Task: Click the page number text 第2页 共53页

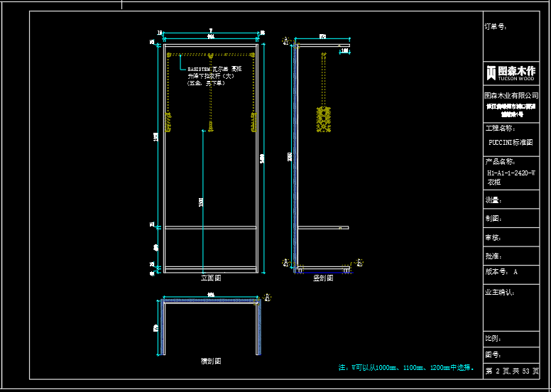Action: [x=511, y=371]
